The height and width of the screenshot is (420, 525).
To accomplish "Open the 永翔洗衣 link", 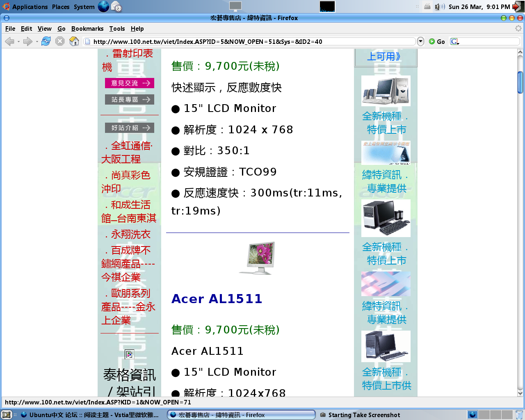I will coord(128,234).
